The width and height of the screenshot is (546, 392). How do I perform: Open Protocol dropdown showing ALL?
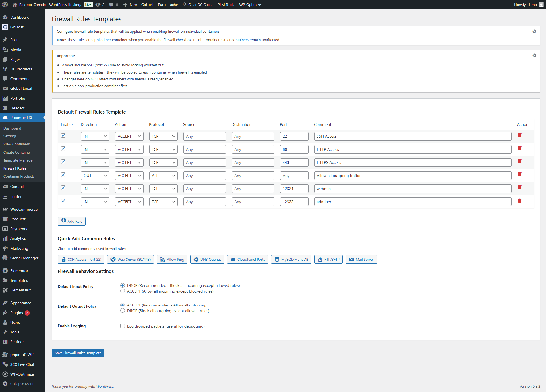point(163,176)
